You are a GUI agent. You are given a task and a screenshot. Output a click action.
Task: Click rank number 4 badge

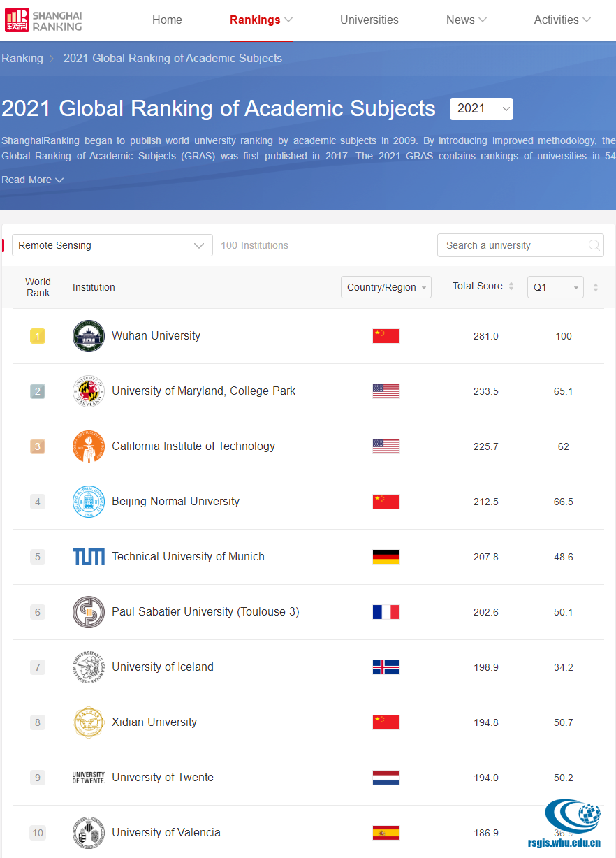38,502
